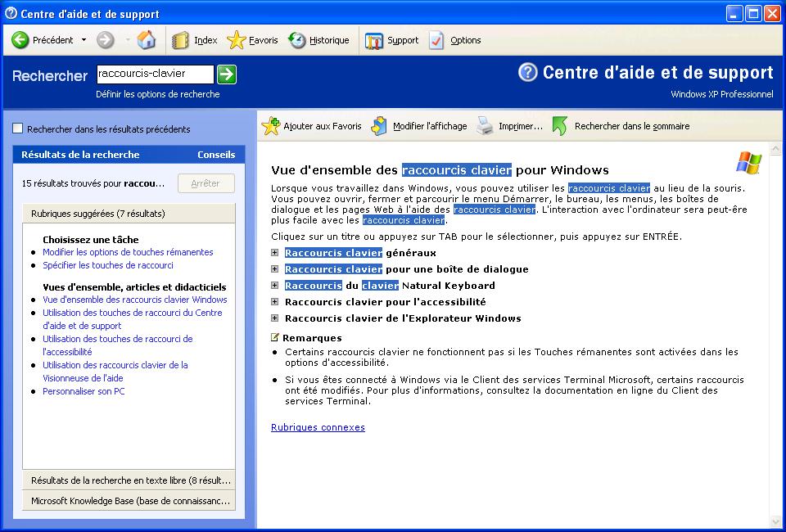Click the Ajouter aux Favoris label
This screenshot has width=786, height=532.
323,126
